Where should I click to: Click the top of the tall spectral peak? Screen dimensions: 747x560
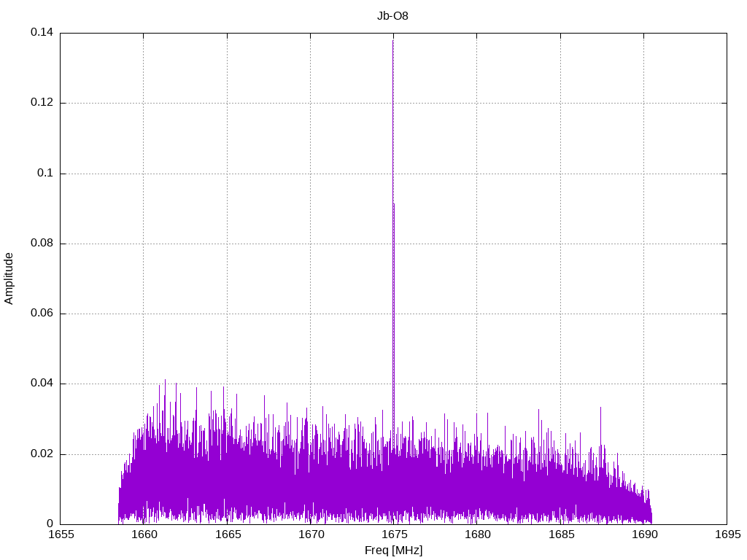pos(393,42)
